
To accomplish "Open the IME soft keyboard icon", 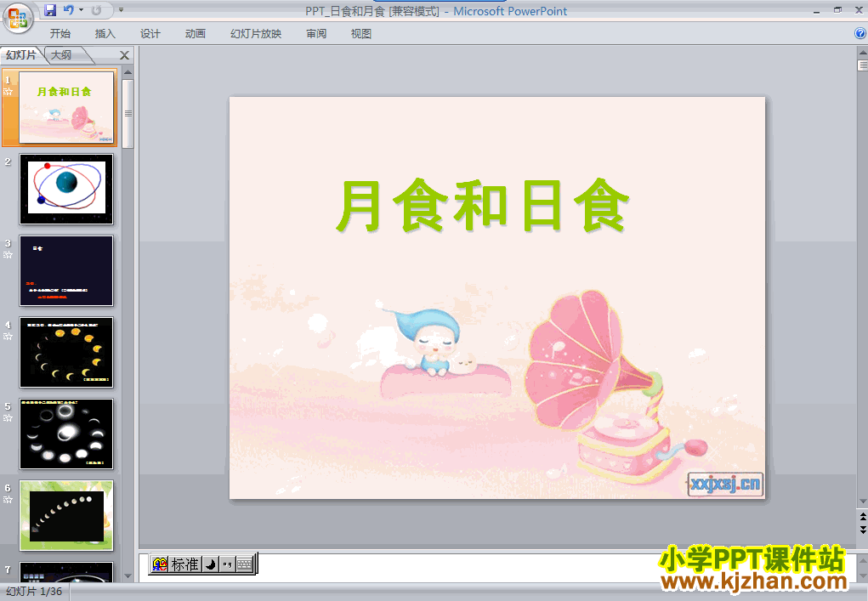I will click(245, 564).
